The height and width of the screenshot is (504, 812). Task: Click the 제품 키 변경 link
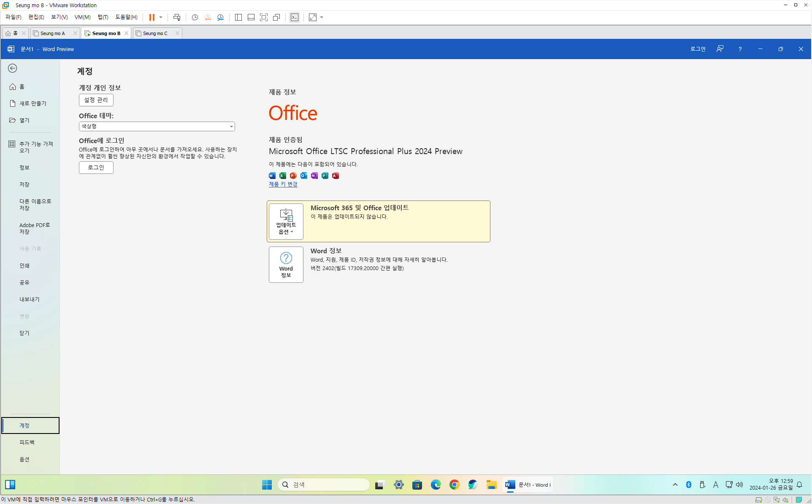coord(283,184)
